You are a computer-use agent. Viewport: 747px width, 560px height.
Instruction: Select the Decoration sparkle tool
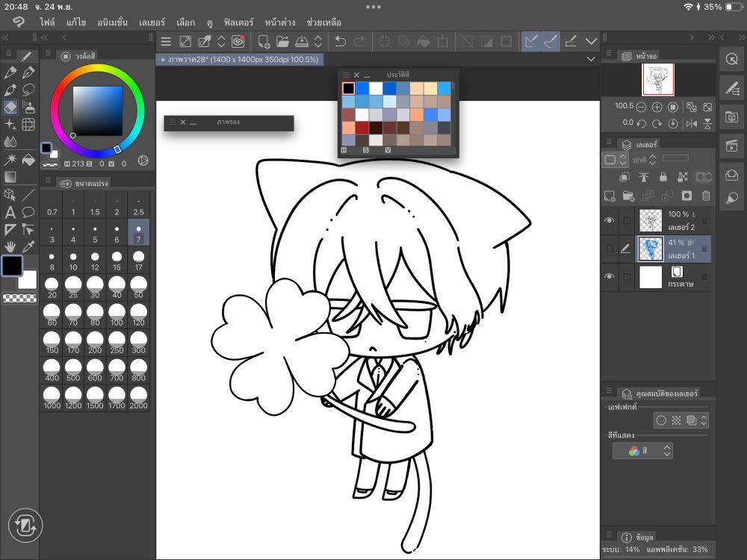pyautogui.click(x=10, y=124)
